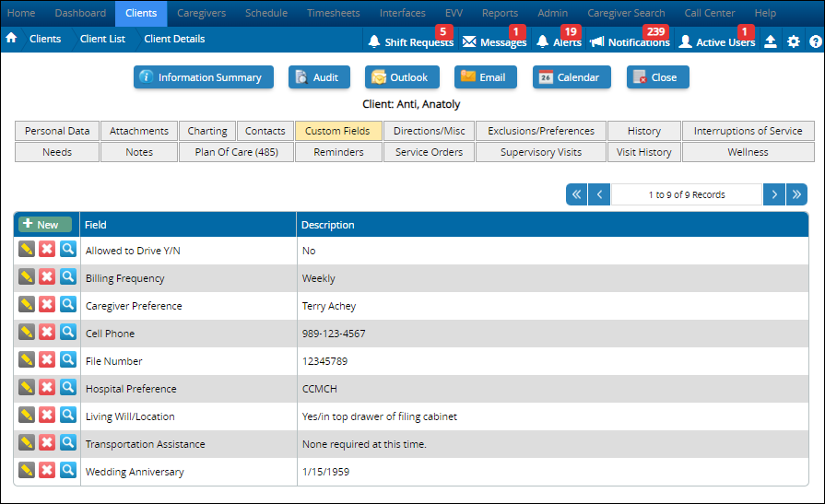Viewport: 825px width, 504px height.
Task: View details of Allowed to Drive Y/N
Action: coord(68,249)
